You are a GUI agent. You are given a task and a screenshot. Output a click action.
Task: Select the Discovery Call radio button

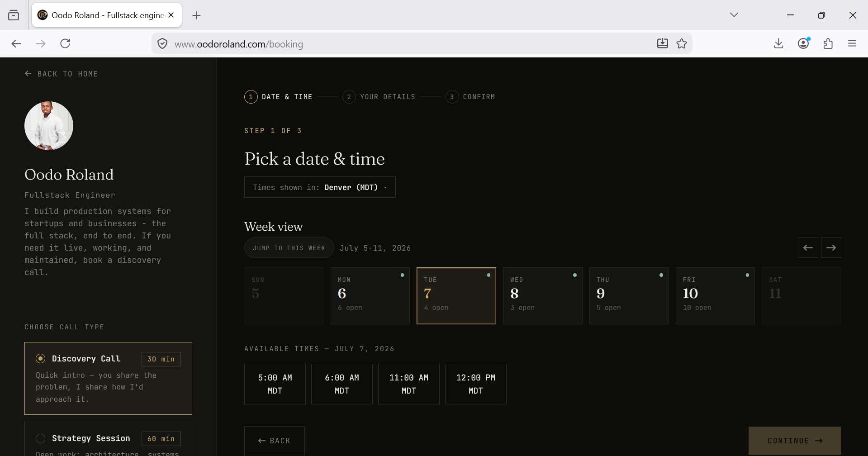[41, 359]
